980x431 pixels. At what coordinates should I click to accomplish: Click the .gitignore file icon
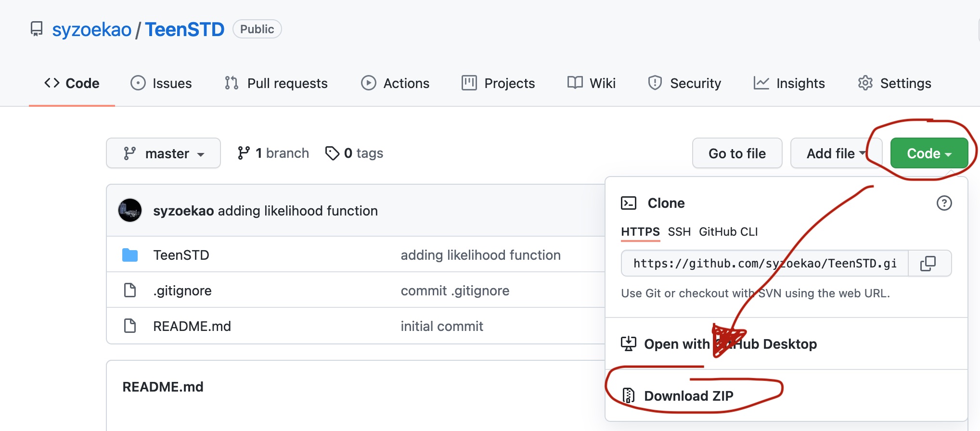(130, 290)
